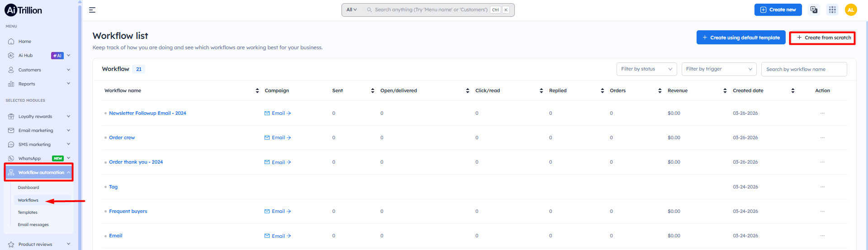
Task: Open the Filter by status dropdown
Action: coord(646,69)
